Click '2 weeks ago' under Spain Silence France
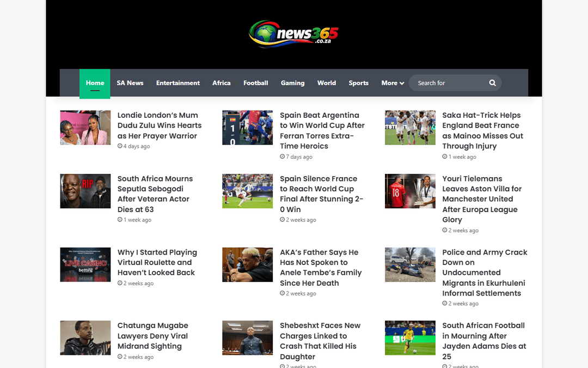This screenshot has height=368, width=588. click(x=298, y=220)
